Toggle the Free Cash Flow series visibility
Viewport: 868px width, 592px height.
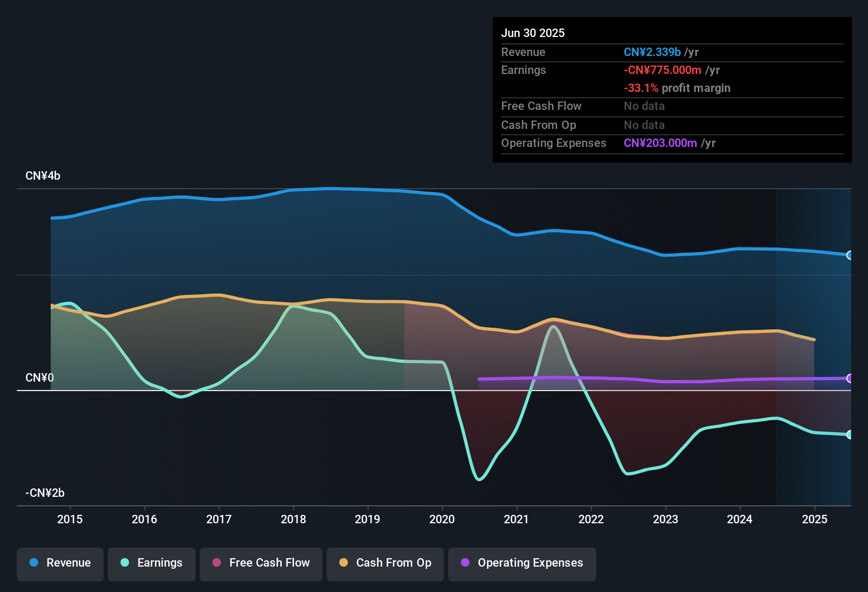(x=261, y=563)
